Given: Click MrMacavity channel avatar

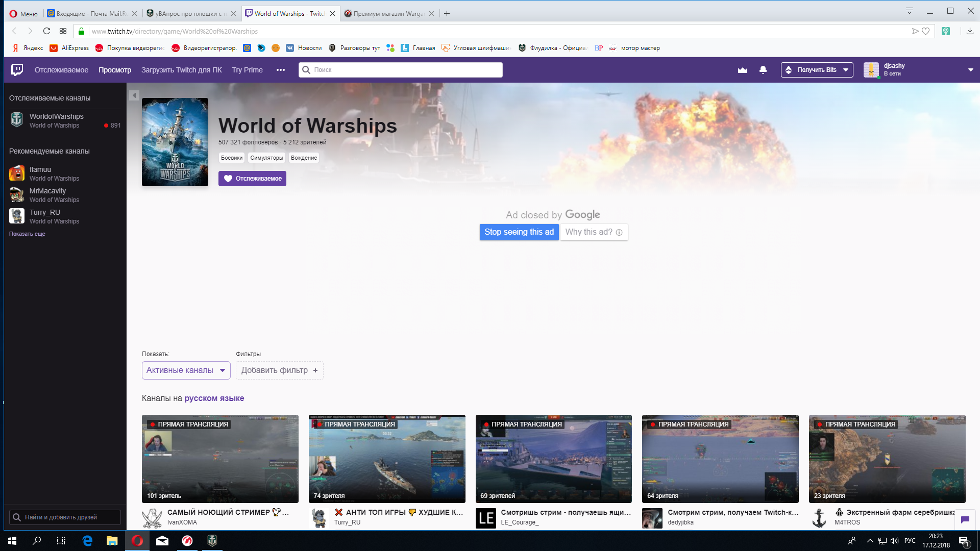Looking at the screenshot, I should [17, 195].
